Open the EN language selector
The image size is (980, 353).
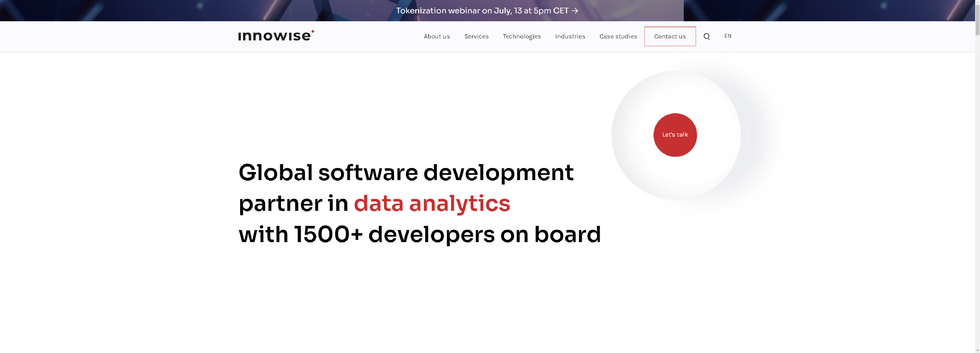pyautogui.click(x=728, y=36)
